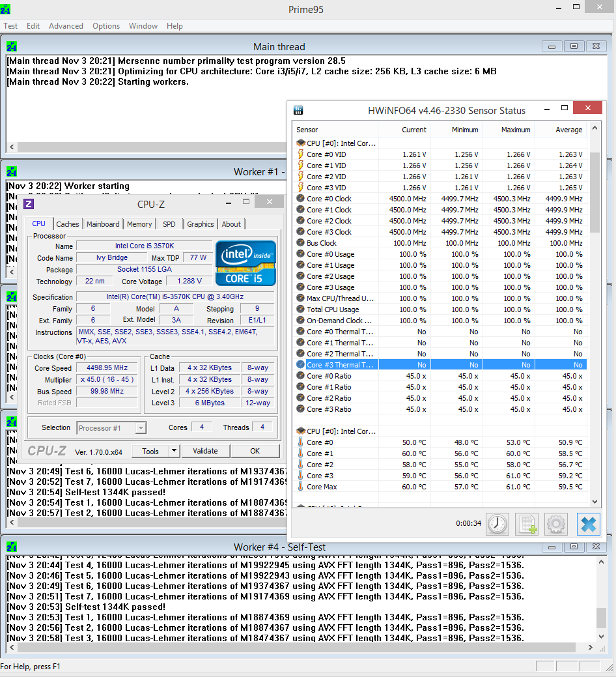This screenshot has width=616, height=677.
Task: Click Worker #4 horizontal scrollbar right arrow
Action: point(591,647)
